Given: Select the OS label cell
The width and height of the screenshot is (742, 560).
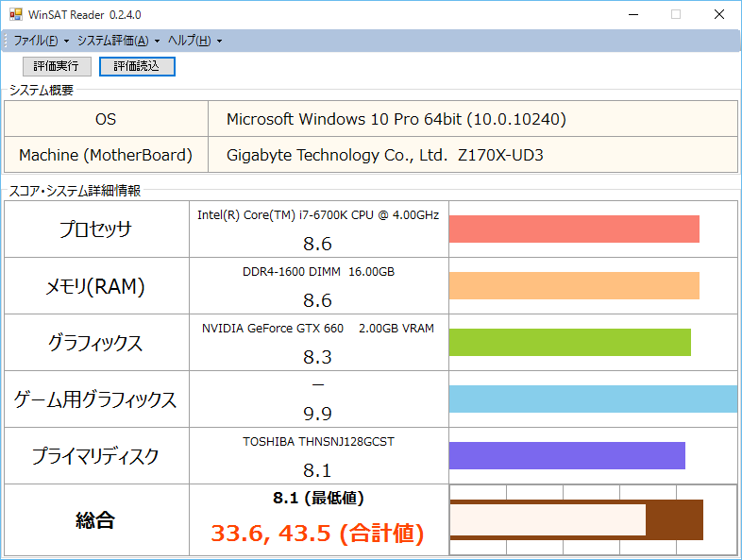Looking at the screenshot, I should pyautogui.click(x=106, y=119).
